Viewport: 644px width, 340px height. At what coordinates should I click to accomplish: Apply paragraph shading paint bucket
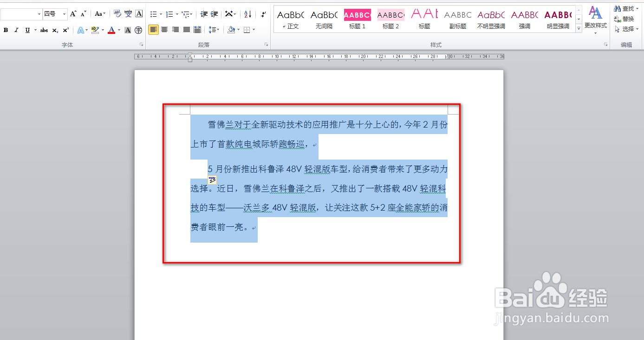pyautogui.click(x=231, y=30)
